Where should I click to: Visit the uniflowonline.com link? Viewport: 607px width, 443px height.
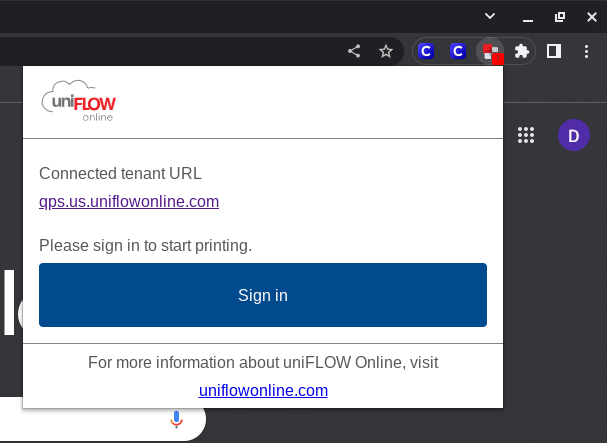coord(263,390)
